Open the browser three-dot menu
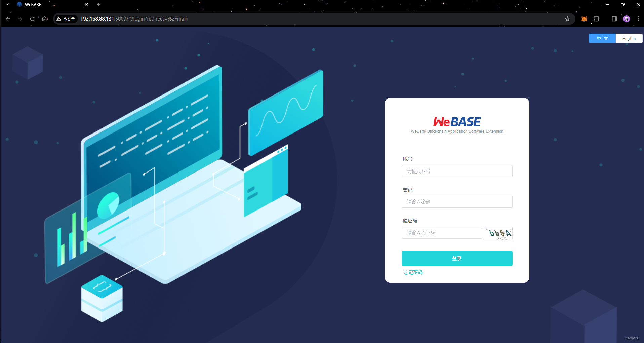 (638, 19)
